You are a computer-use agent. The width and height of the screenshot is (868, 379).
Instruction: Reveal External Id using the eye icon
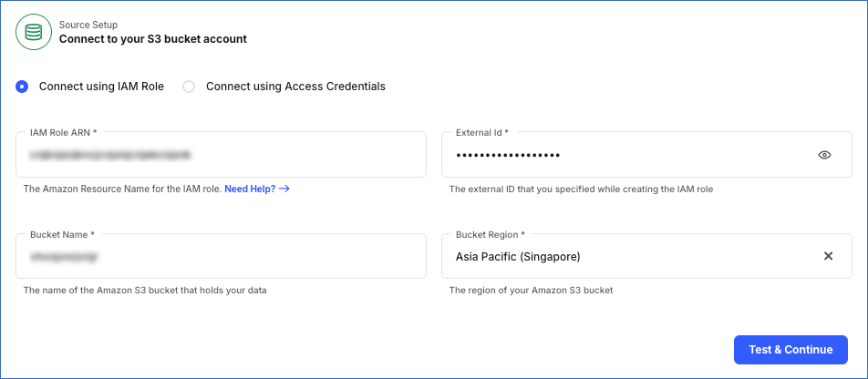(x=824, y=155)
